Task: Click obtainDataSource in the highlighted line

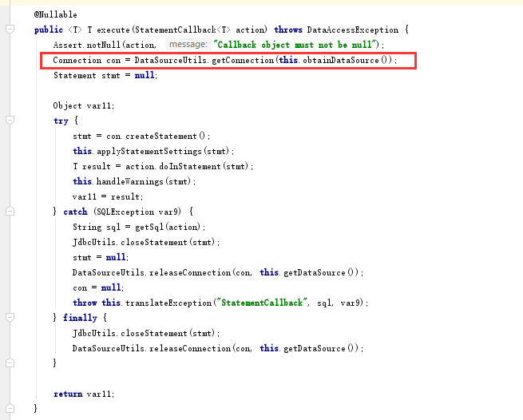Action: click(x=341, y=60)
